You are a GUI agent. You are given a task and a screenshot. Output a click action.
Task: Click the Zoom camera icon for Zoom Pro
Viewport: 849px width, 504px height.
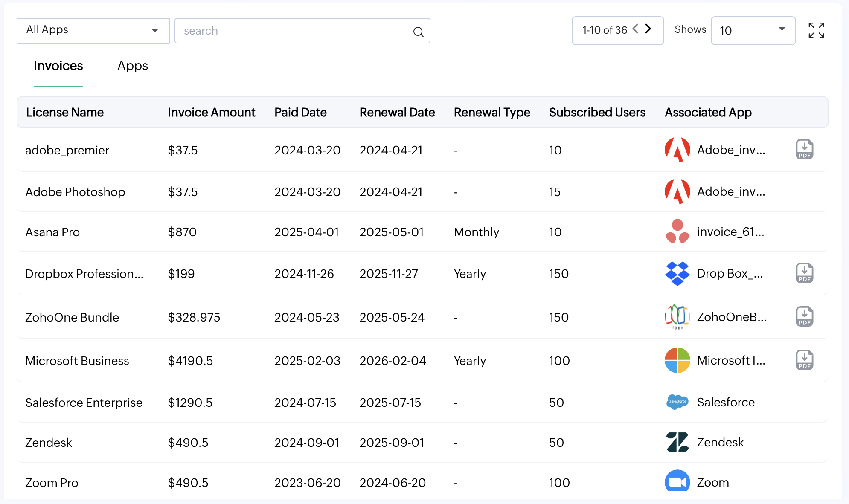pyautogui.click(x=677, y=482)
